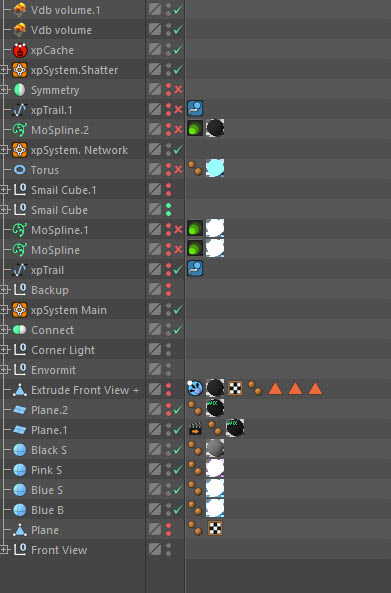Click first orange triangle tag on Extrude Front View
The height and width of the screenshot is (593, 391).
click(275, 388)
